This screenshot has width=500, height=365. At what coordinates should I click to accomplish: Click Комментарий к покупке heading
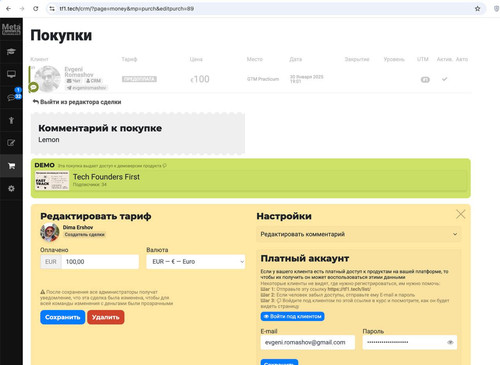click(100, 128)
